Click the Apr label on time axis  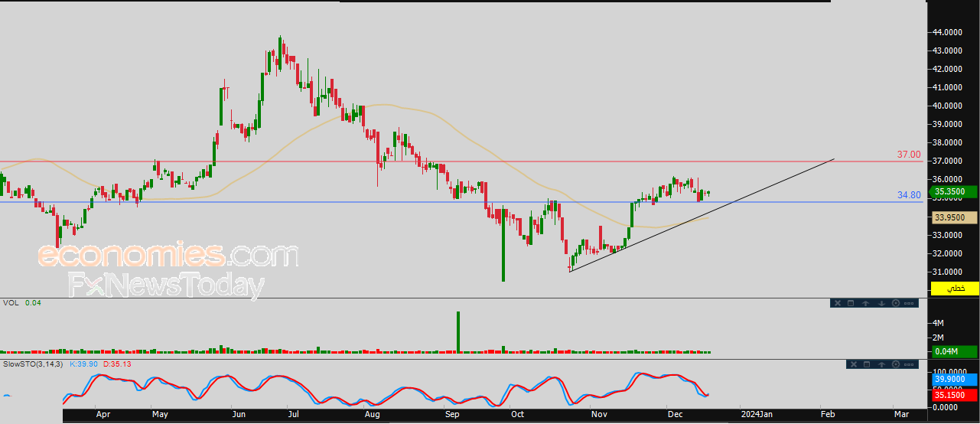coord(103,414)
